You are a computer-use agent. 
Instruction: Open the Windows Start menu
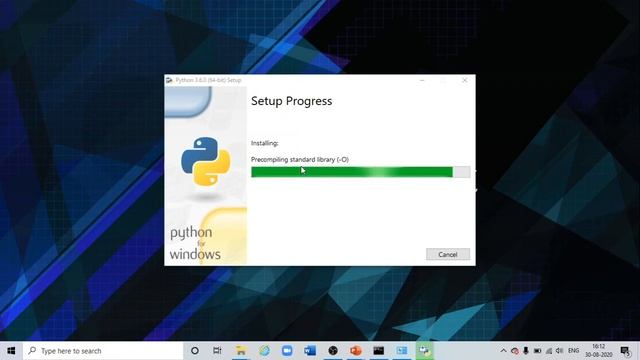tap(11, 351)
